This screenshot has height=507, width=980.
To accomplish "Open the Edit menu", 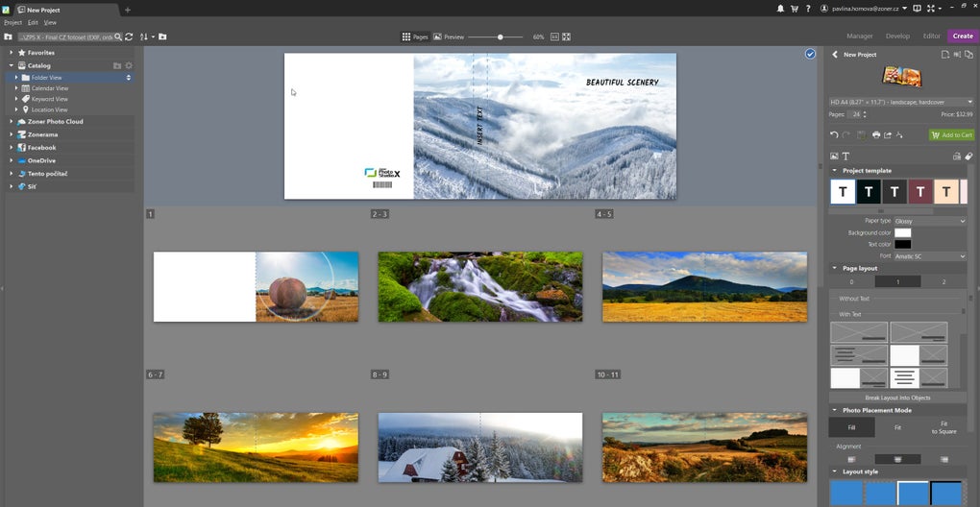I will (x=33, y=22).
